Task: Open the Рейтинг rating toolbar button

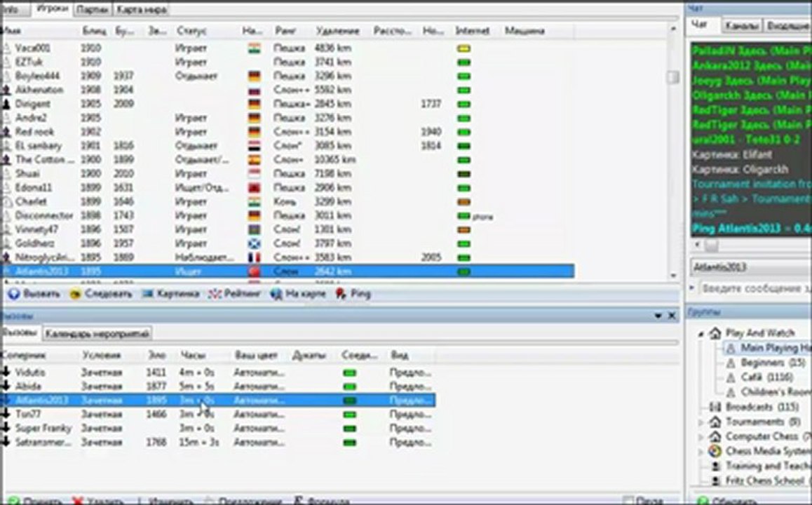Action: (234, 294)
